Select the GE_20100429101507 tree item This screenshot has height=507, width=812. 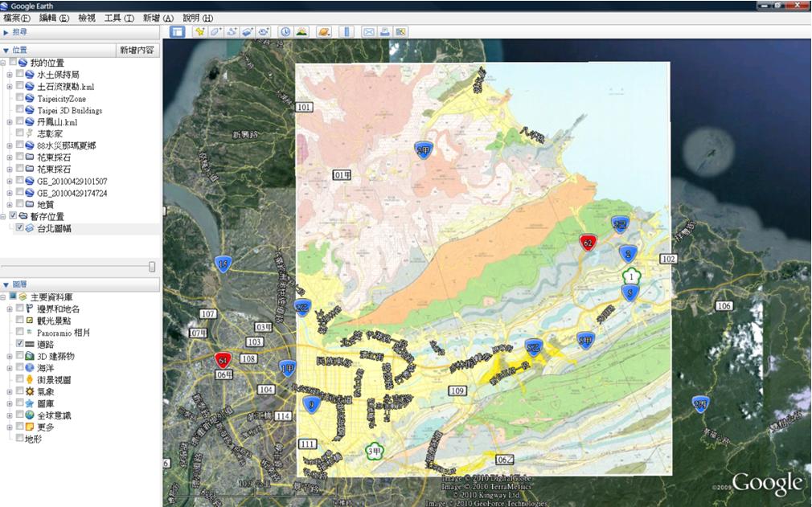72,181
